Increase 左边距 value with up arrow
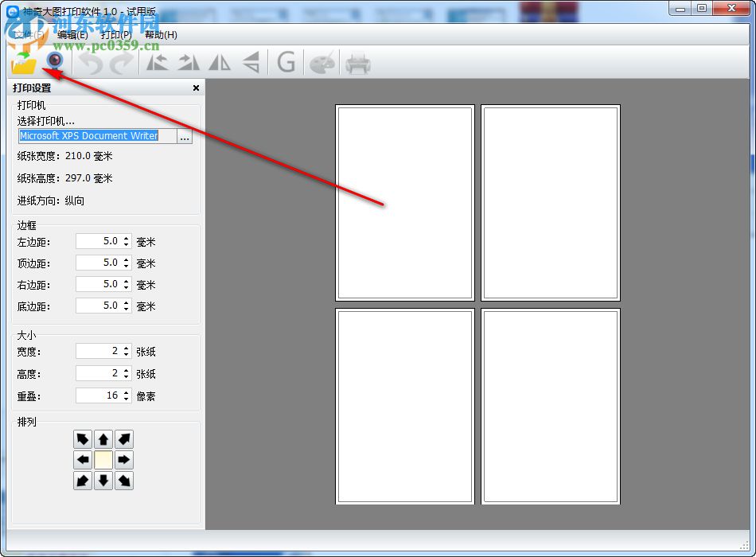 [127, 238]
